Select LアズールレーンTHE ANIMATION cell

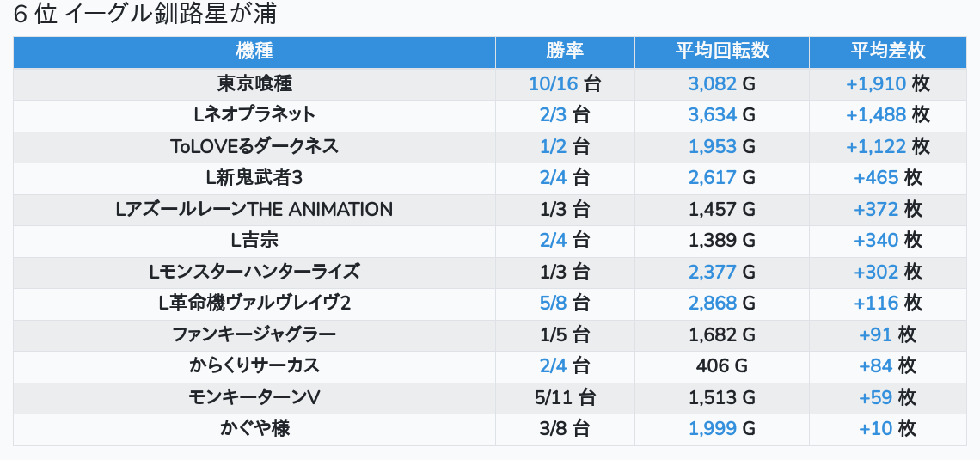click(254, 209)
